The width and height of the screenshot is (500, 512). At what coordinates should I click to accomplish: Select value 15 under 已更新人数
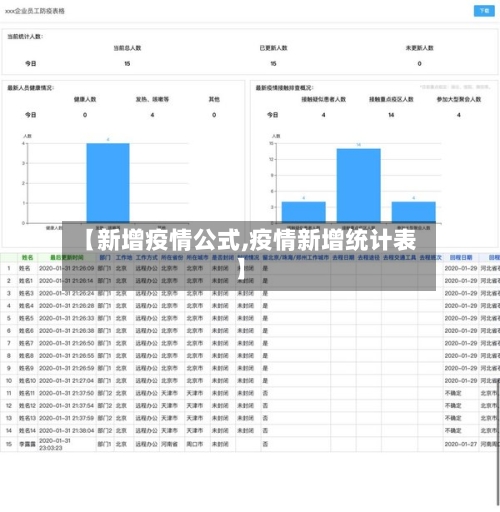[x=273, y=64]
